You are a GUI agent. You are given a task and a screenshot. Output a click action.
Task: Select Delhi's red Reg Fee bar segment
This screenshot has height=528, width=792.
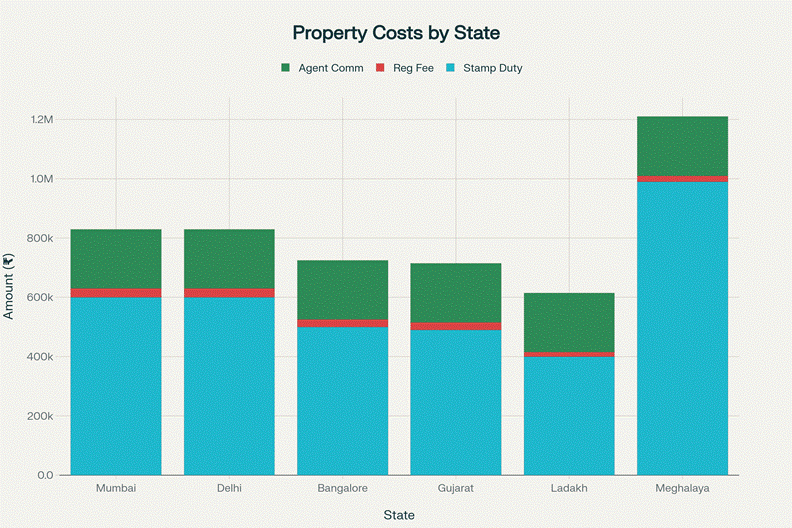229,293
